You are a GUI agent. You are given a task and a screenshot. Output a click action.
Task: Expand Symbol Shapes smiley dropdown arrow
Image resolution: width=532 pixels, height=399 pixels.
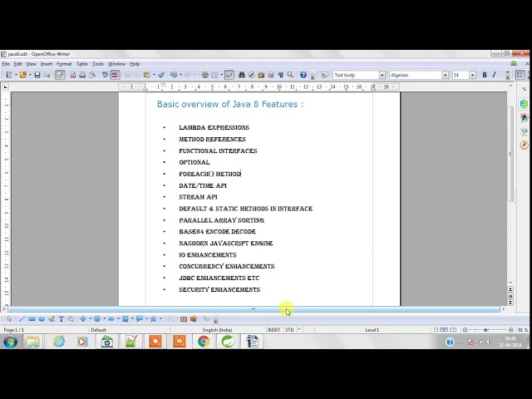point(104,319)
